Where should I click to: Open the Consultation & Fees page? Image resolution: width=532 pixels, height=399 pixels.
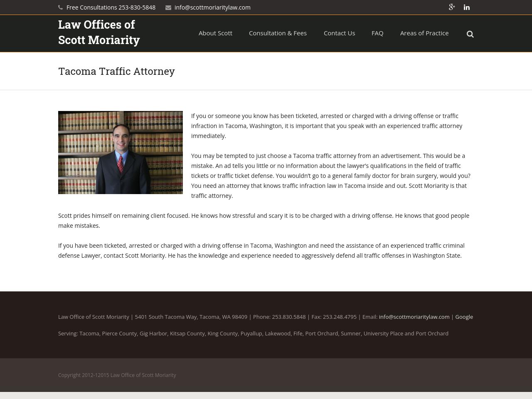tap(278, 33)
